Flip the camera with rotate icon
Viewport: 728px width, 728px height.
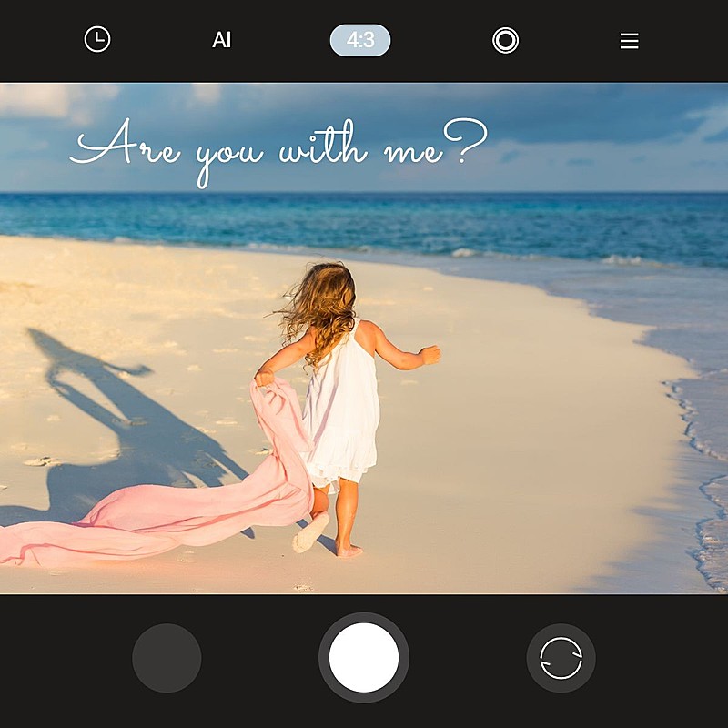pyautogui.click(x=561, y=658)
